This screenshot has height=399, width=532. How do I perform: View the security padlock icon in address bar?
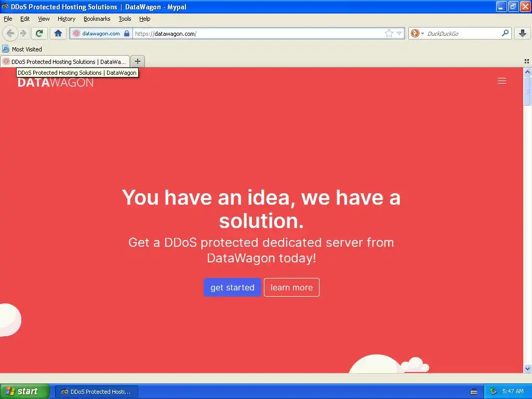click(x=127, y=33)
